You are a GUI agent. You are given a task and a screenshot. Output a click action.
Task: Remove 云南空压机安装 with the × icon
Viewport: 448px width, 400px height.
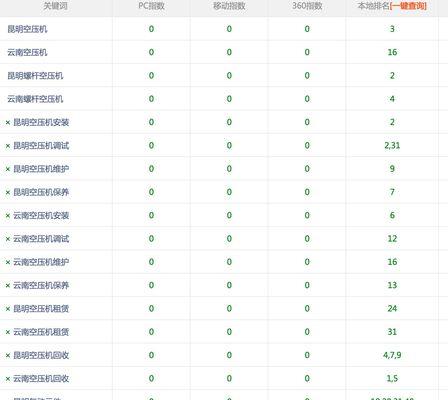[x=8, y=216]
